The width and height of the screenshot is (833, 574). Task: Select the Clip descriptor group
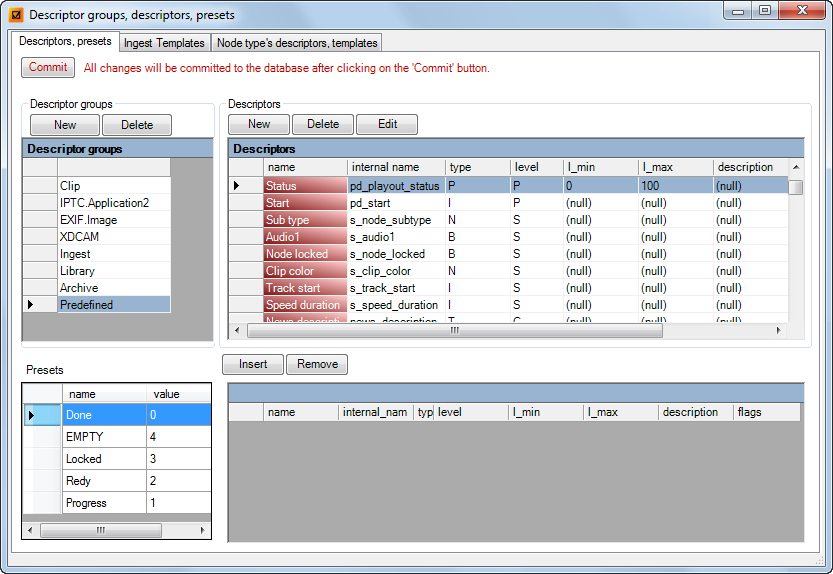tap(114, 185)
